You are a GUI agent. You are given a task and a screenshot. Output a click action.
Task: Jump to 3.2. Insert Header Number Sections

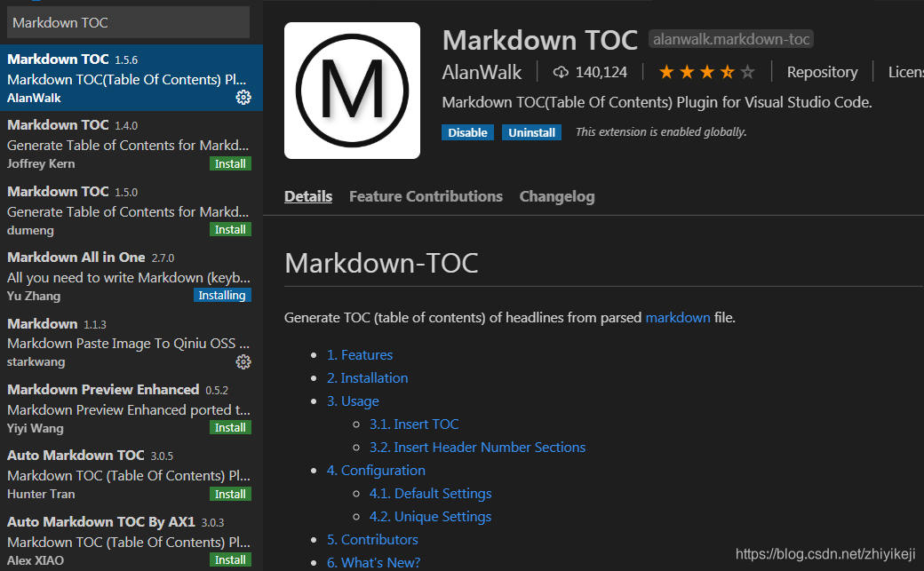point(477,448)
